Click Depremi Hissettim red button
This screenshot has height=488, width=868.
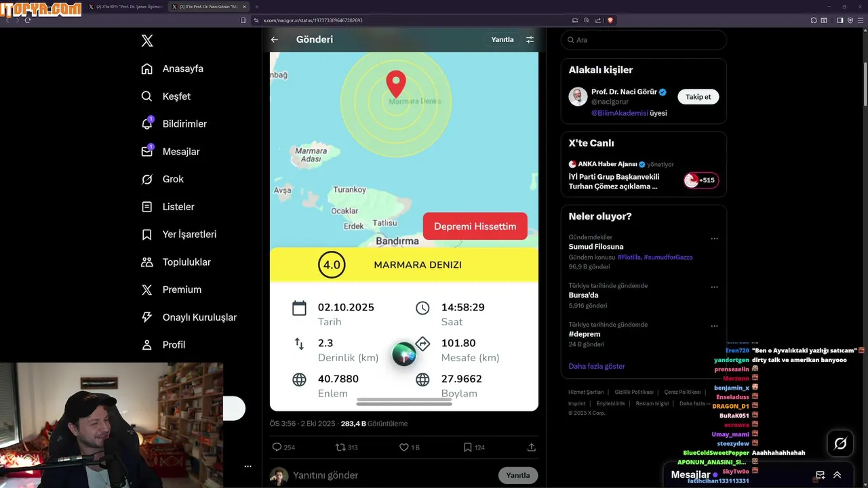(475, 226)
